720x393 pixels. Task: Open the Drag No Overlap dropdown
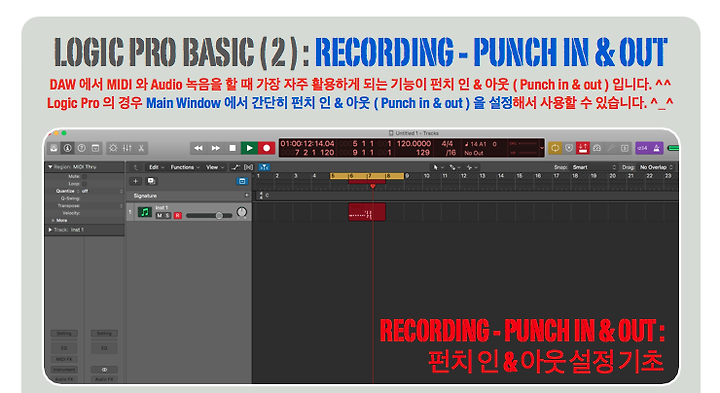(656, 167)
